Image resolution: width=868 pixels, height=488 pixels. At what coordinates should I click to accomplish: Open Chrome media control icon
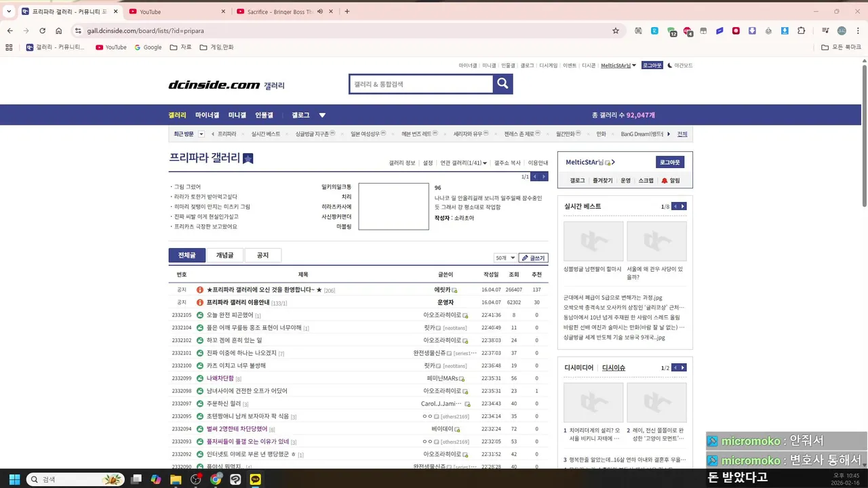(825, 30)
